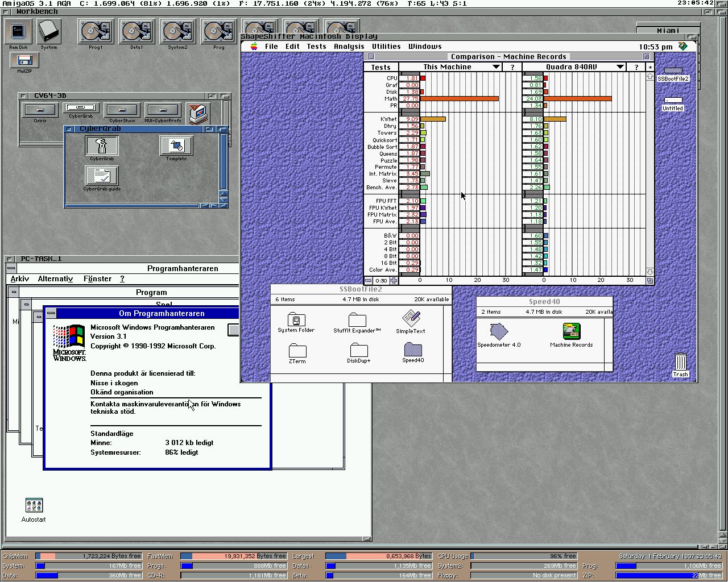Open the Arkiv menu in Programhanteraren

pyautogui.click(x=20, y=279)
